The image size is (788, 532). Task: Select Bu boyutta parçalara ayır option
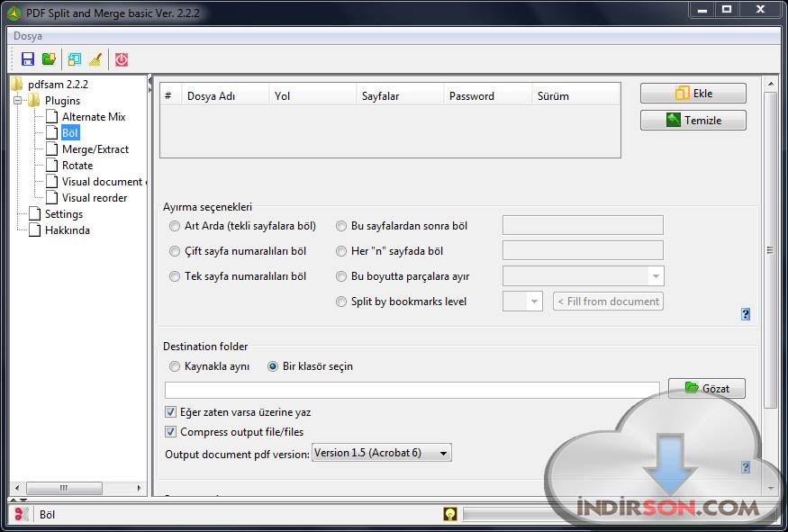pyautogui.click(x=341, y=276)
